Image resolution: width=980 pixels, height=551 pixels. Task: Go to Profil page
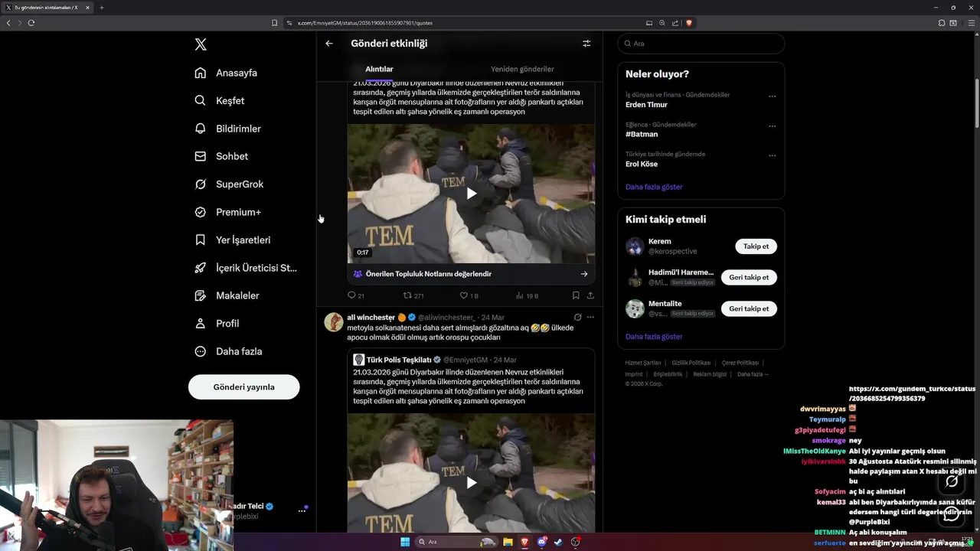[x=217, y=323]
